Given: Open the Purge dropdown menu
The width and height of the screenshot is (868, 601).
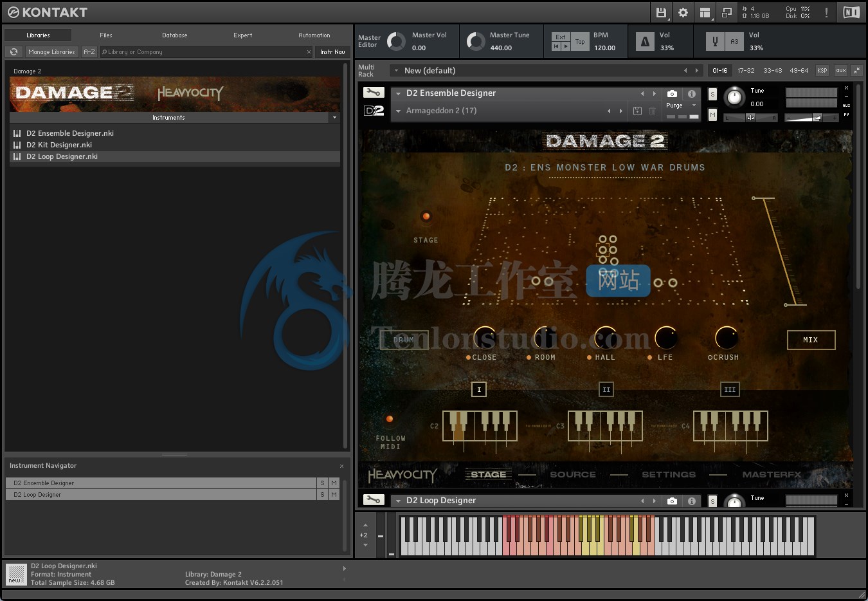Looking at the screenshot, I should (694, 105).
